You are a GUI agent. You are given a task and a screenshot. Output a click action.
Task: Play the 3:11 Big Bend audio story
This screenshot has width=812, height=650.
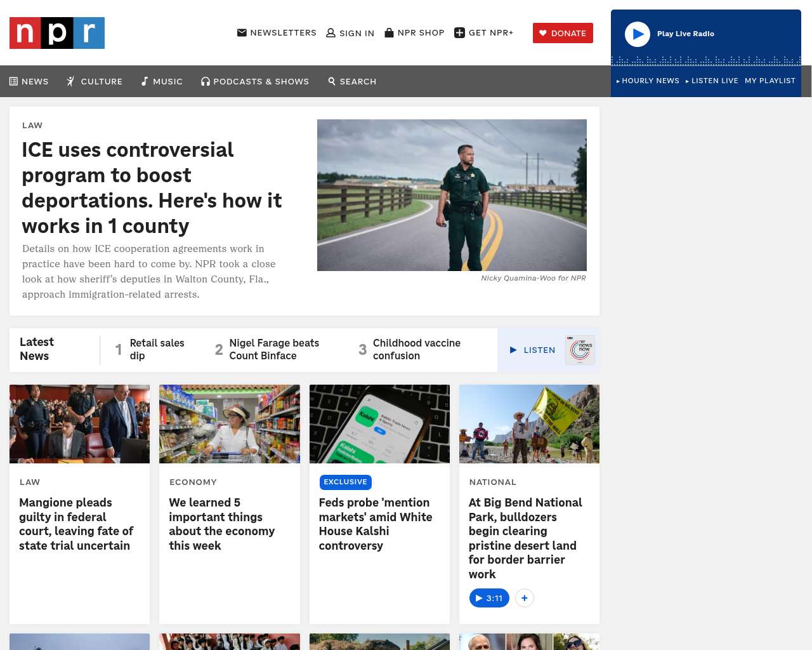tap(489, 598)
